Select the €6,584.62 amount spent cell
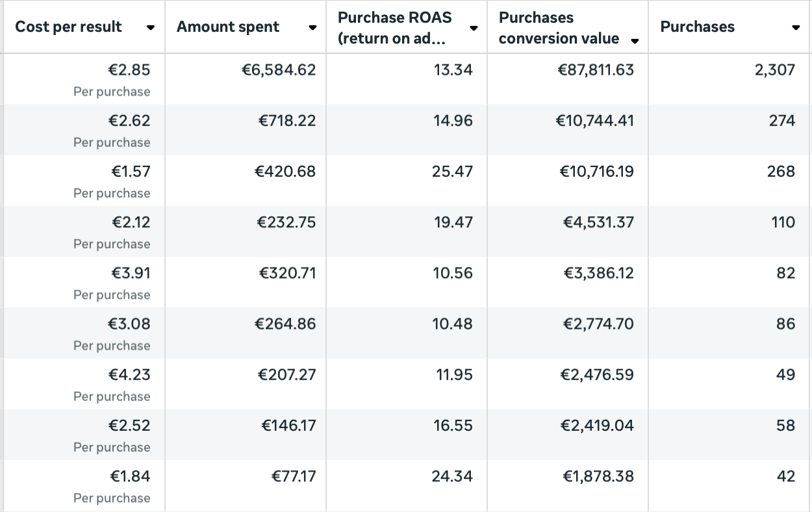812x512 pixels. coord(279,70)
